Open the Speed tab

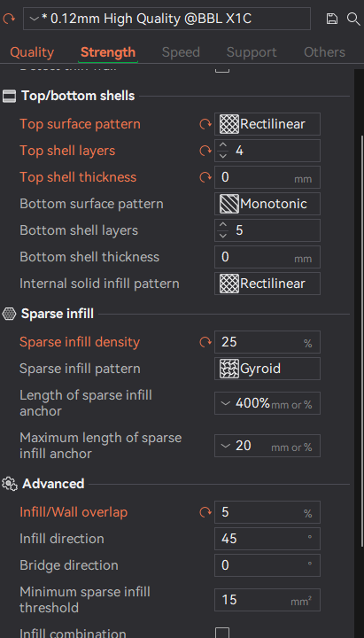point(181,52)
